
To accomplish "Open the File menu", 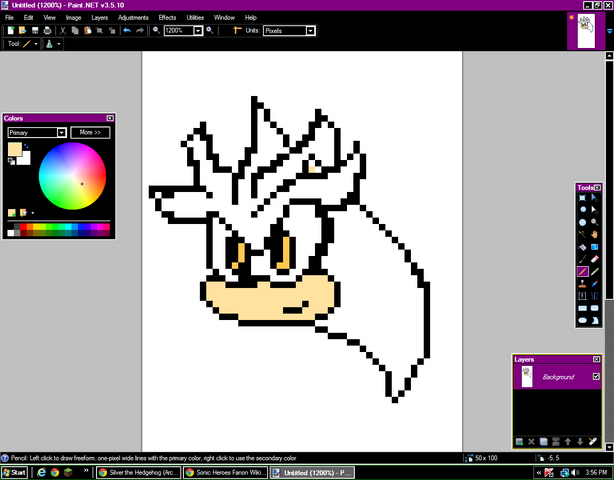I will pos(9,18).
